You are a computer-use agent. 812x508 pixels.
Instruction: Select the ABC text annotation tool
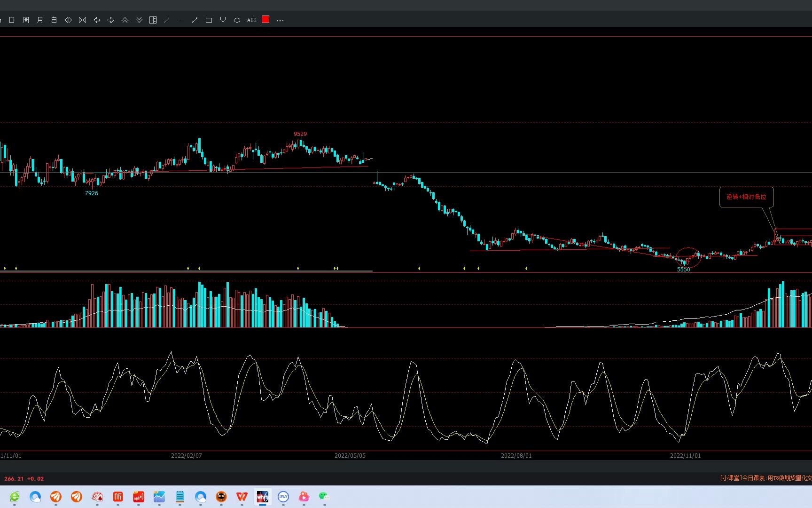coord(251,20)
